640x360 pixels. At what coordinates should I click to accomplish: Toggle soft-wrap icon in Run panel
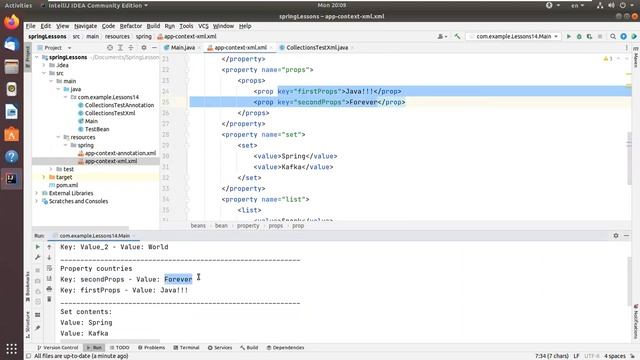49,268
